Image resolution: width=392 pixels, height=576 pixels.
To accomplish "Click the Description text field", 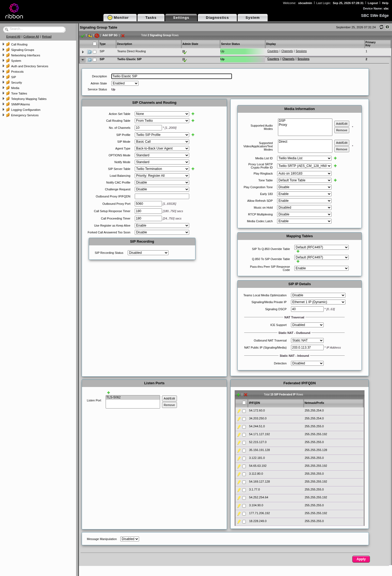I will point(171,76).
